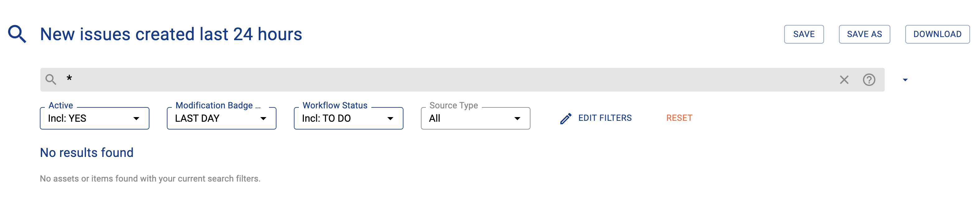980x203 pixels.
Task: Click EDIT FILTERS link
Action: click(x=605, y=118)
